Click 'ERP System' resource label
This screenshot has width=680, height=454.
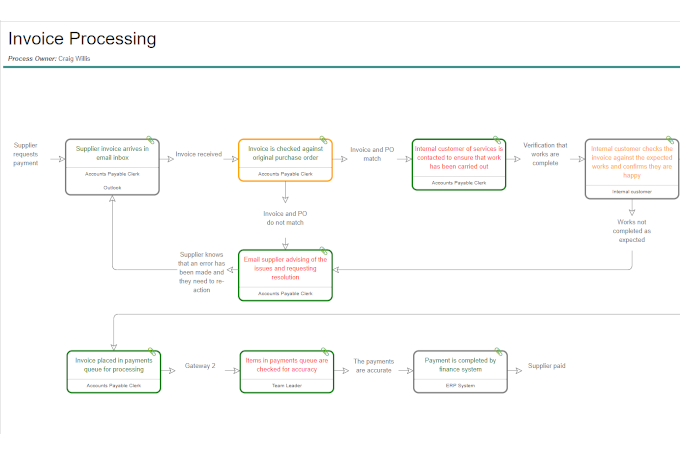click(x=460, y=385)
